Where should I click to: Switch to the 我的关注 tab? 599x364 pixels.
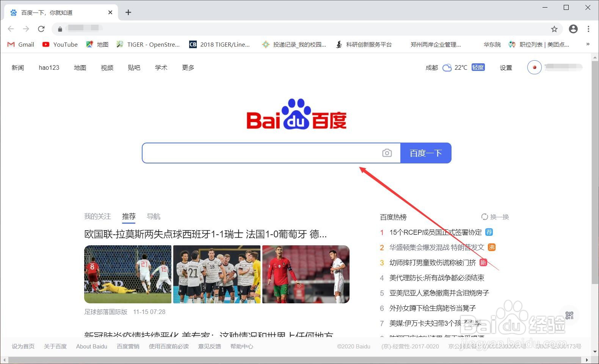97,216
